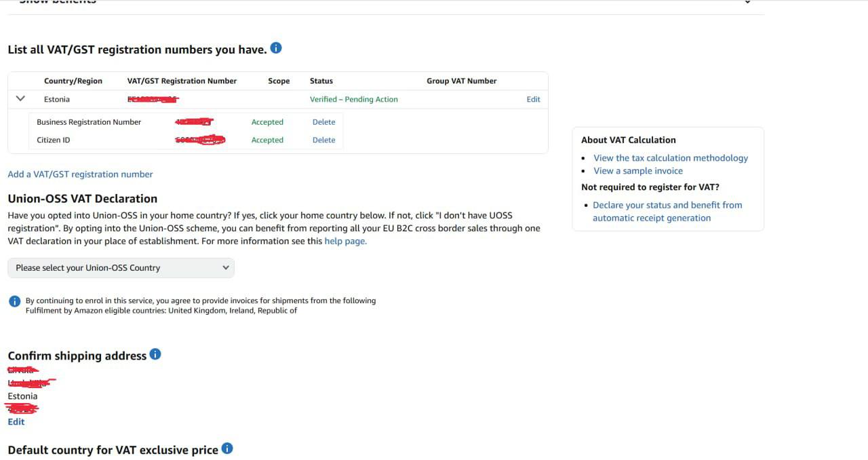View a sample invoice link
This screenshot has height=460, width=868.
click(x=638, y=171)
